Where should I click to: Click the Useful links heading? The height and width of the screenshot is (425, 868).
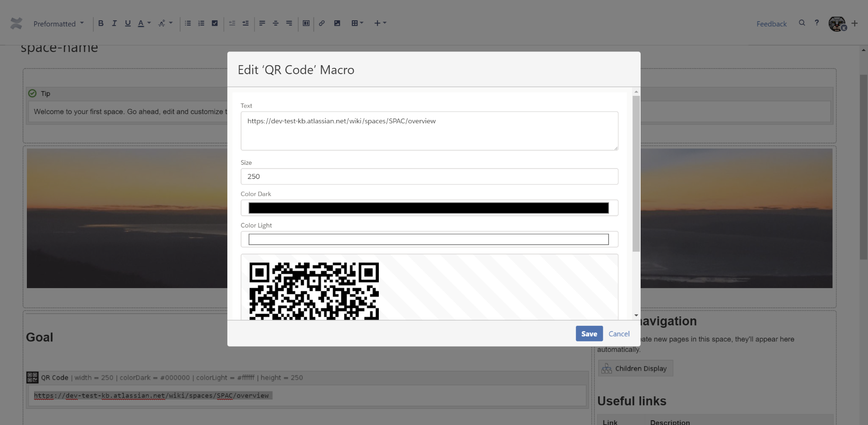tap(632, 401)
